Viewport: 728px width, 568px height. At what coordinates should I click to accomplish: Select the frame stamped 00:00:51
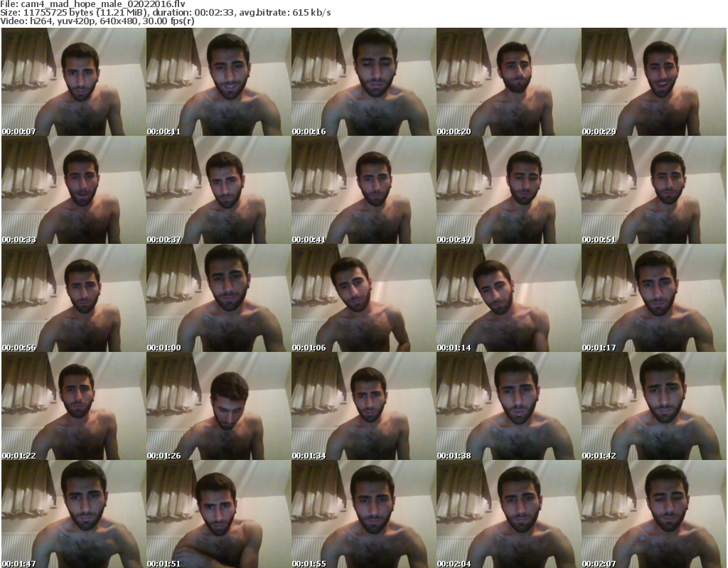(654, 190)
